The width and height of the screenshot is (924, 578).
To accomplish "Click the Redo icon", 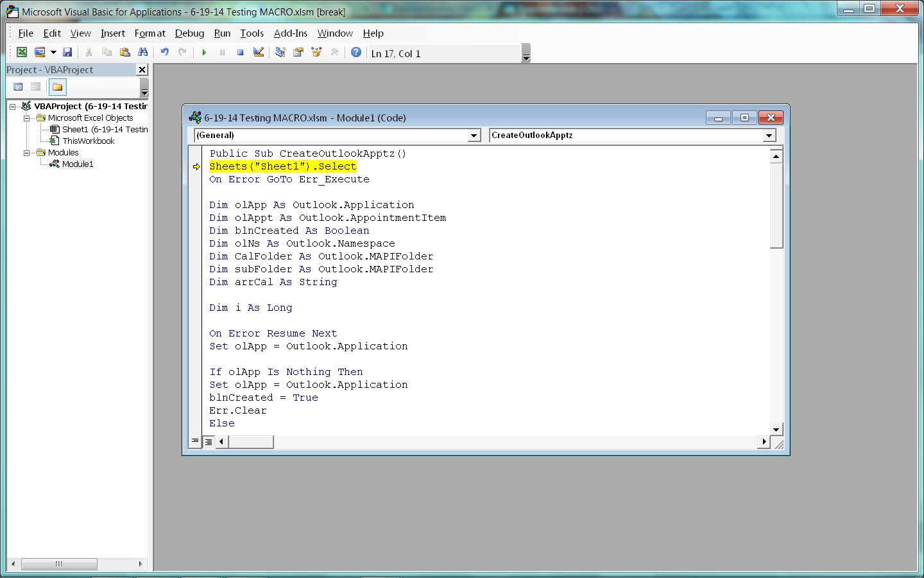I will pos(183,53).
